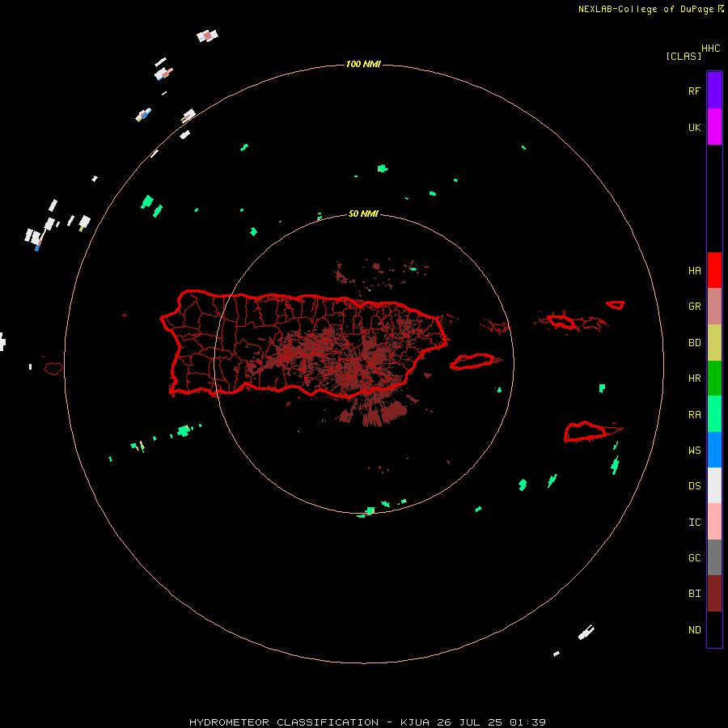728x728 pixels.
Task: Click the 01:39 timestamp
Action: [527, 722]
